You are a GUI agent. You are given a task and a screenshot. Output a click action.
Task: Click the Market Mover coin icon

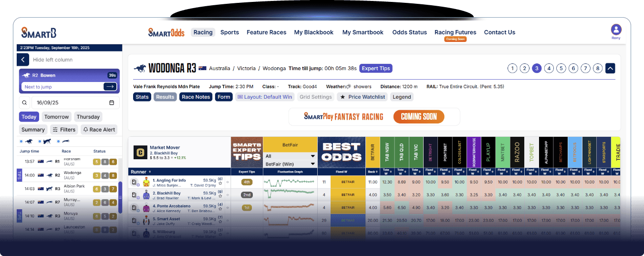coord(140,152)
